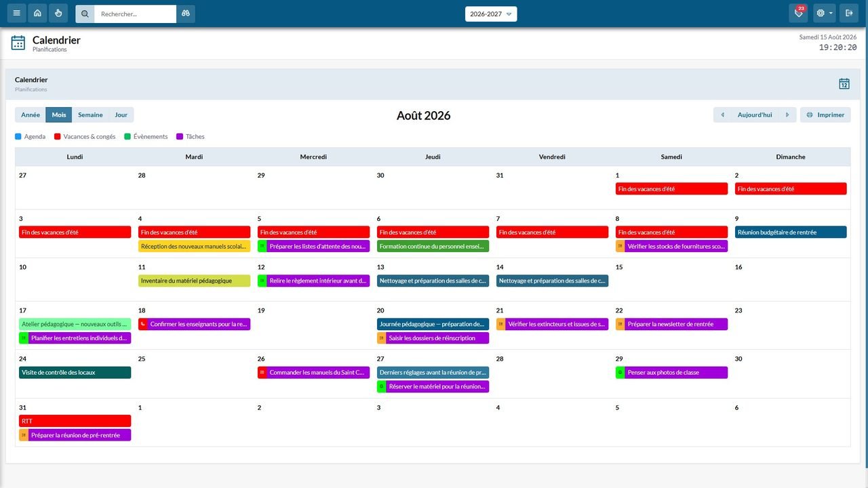Click the Aujourd'hui button
868x488 pixels.
click(755, 115)
